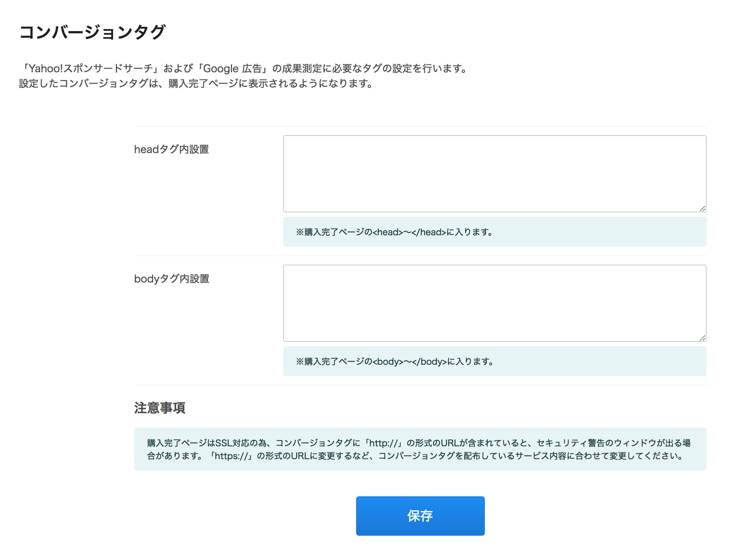Click the head placement hint note box
The height and width of the screenshot is (560, 738).
tap(495, 232)
